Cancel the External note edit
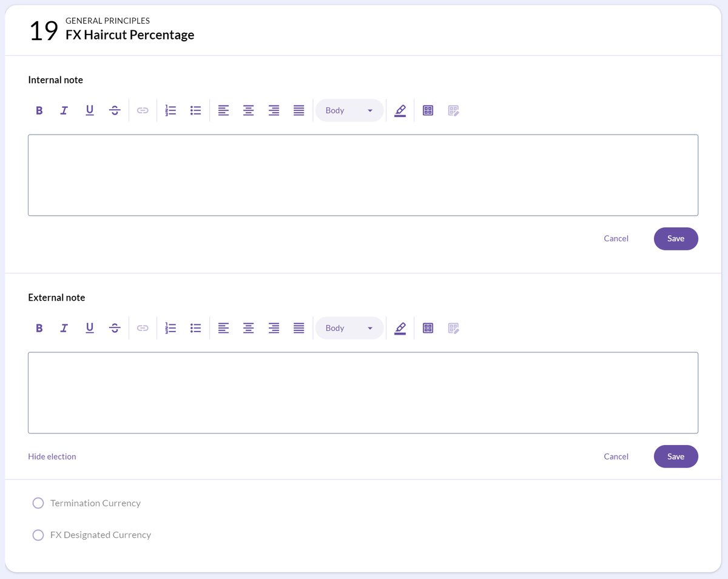728x579 pixels. coord(616,457)
